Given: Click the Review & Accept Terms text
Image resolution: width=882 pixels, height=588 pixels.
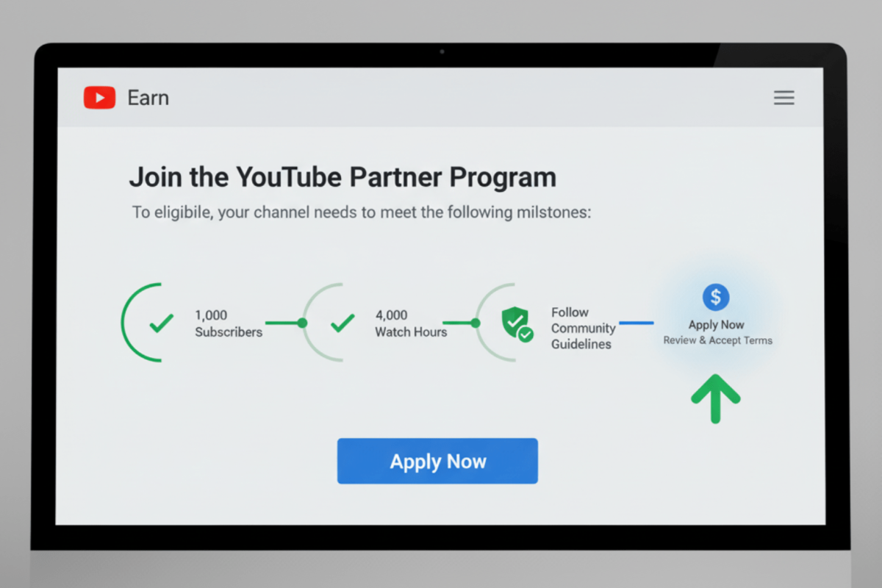Looking at the screenshot, I should pos(718,340).
